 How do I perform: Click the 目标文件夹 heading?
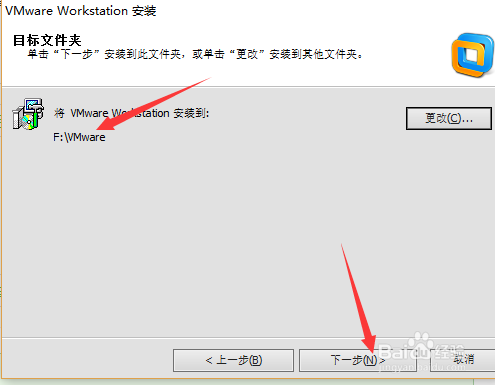pyautogui.click(x=47, y=40)
